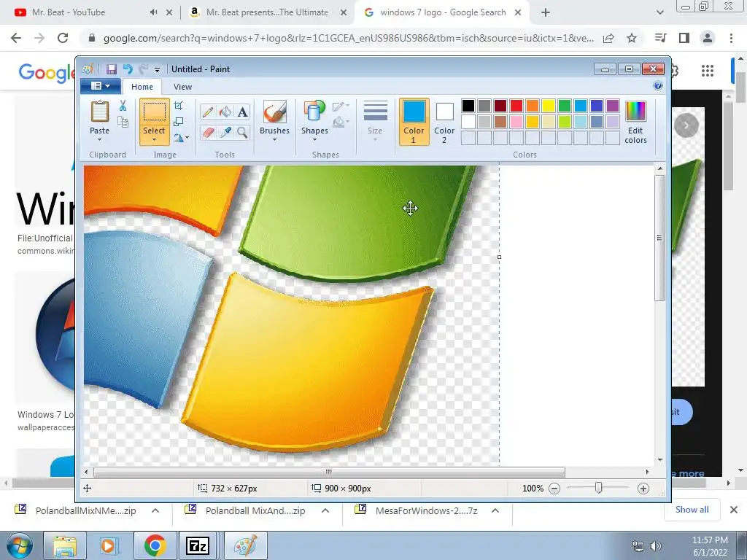Open Windows Explorer from the taskbar
The height and width of the screenshot is (560, 747).
(65, 545)
